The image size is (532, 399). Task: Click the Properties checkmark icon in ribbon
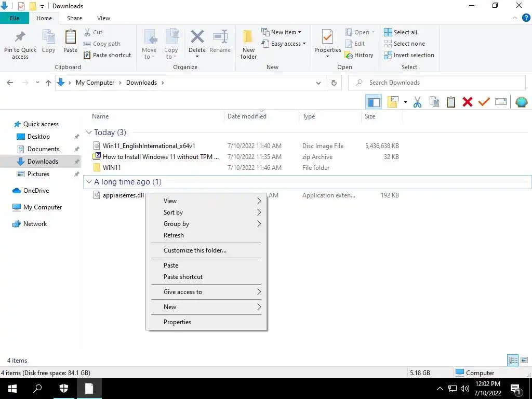(327, 37)
